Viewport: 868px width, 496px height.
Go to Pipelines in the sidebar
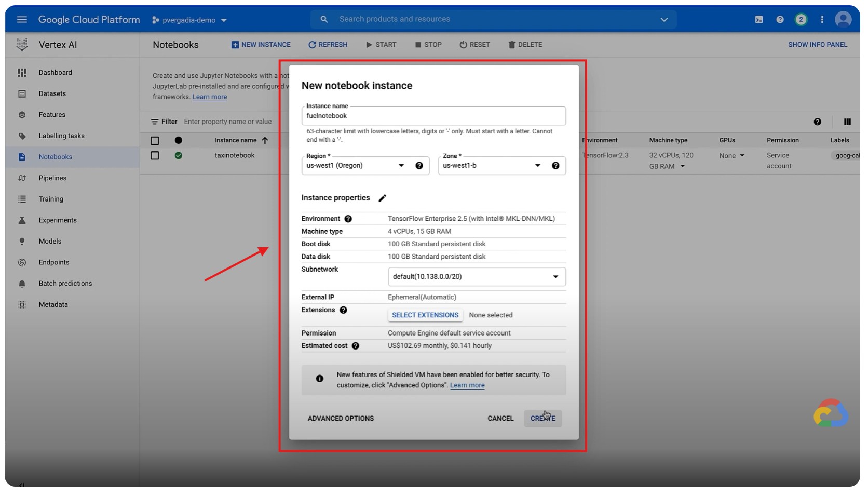(x=52, y=178)
